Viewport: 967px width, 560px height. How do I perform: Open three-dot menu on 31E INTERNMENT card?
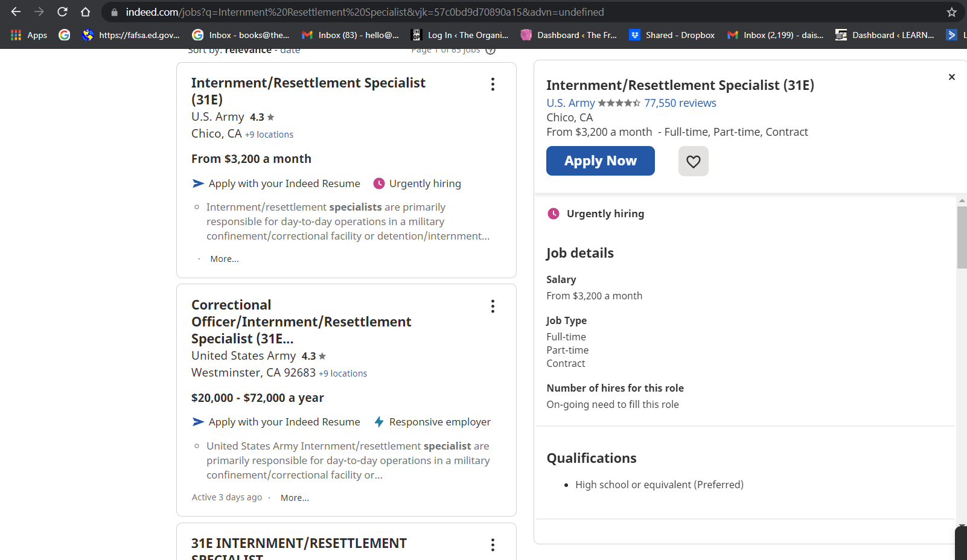pyautogui.click(x=493, y=545)
